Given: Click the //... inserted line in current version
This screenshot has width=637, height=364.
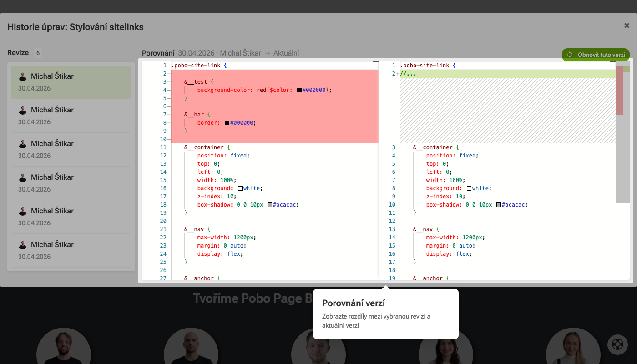Looking at the screenshot, I should click(408, 74).
